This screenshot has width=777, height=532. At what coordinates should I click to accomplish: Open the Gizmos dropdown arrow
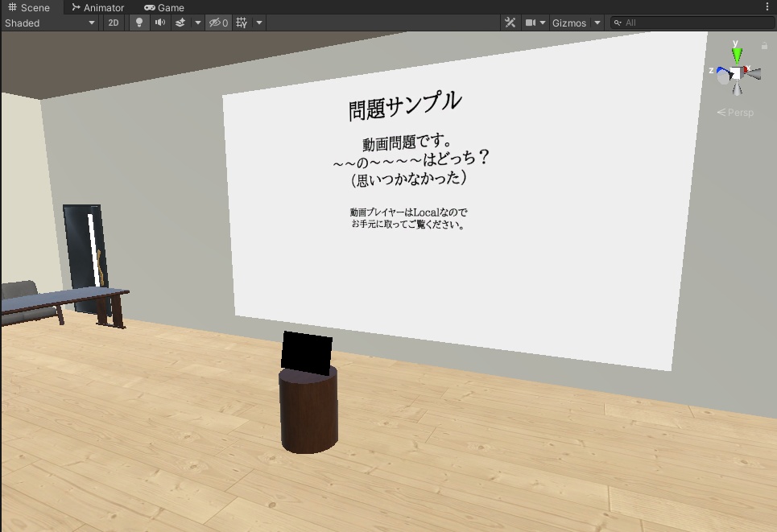(x=597, y=23)
